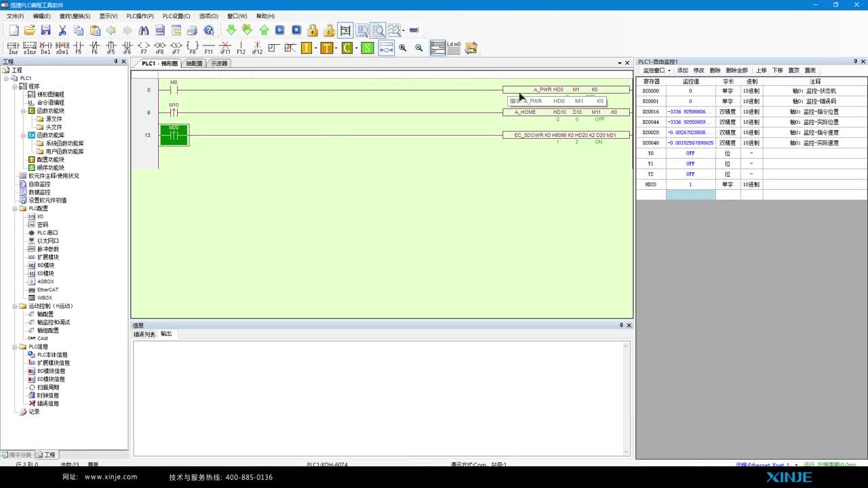Stop the PLC with the blue stop icon
868x488 pixels.
(296, 30)
